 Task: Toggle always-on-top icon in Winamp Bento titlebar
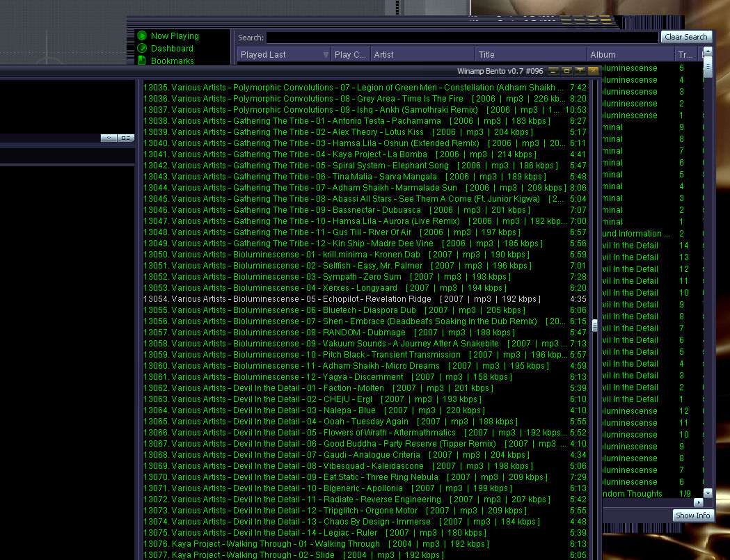[x=580, y=71]
